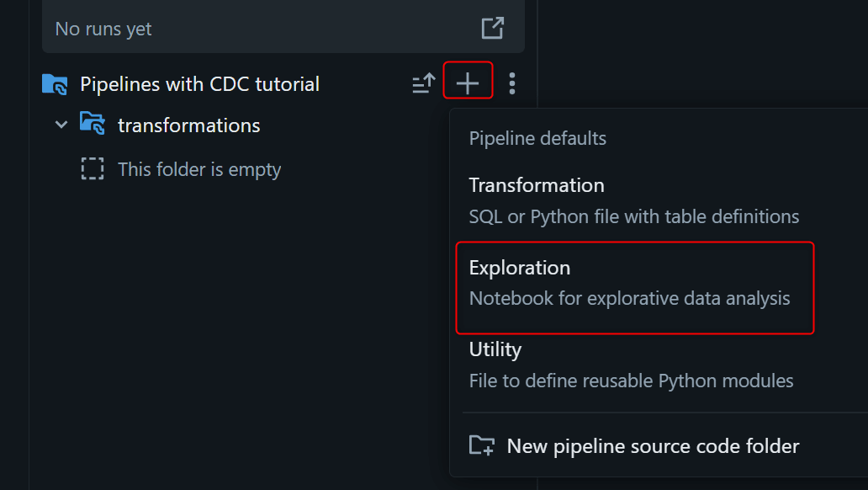This screenshot has height=490, width=868.
Task: Collapse the transformations folder chevron
Action: tap(61, 125)
